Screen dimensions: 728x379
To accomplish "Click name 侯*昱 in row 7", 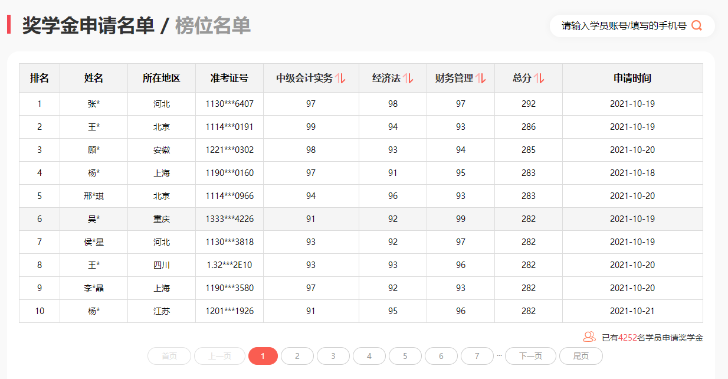I will (x=93, y=242).
